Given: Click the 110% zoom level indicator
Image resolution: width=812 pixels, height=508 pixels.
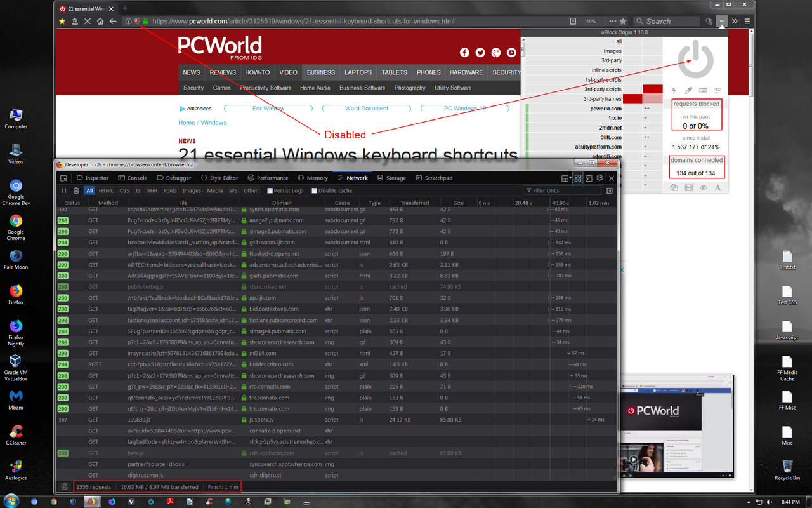Looking at the screenshot, I should [x=591, y=21].
